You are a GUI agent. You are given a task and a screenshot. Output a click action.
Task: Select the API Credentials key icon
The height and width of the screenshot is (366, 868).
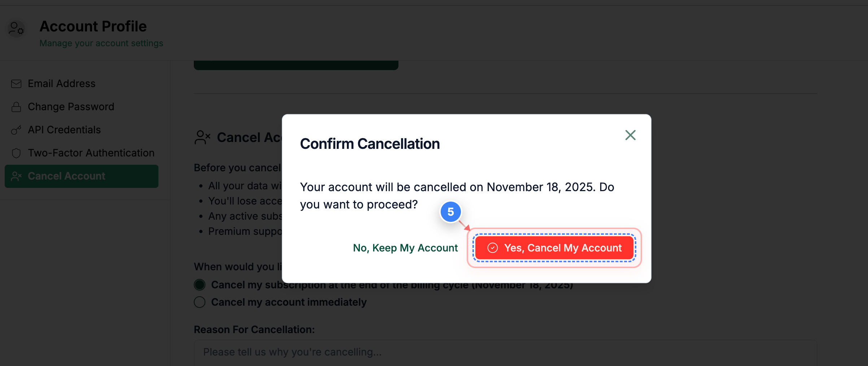pos(16,130)
